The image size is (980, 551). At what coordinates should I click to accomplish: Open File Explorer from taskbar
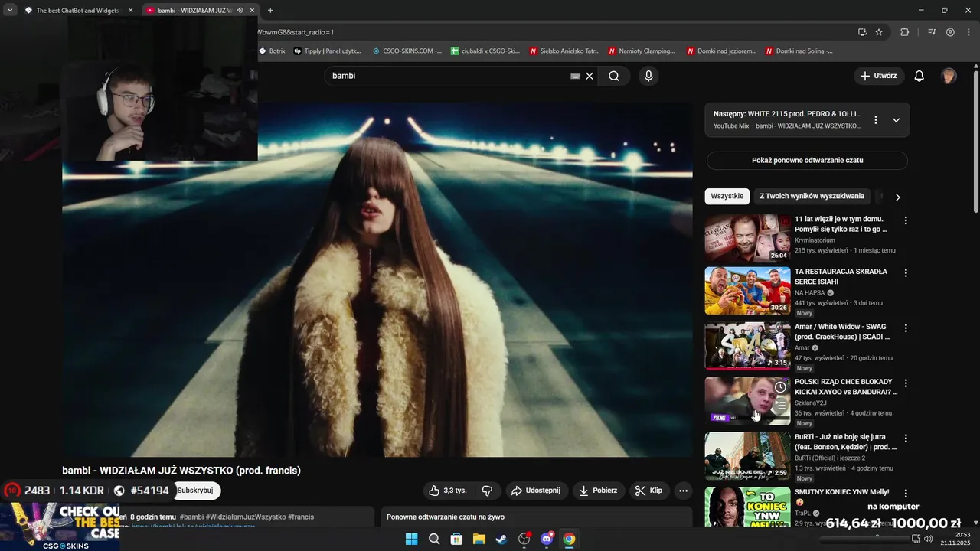(x=479, y=539)
